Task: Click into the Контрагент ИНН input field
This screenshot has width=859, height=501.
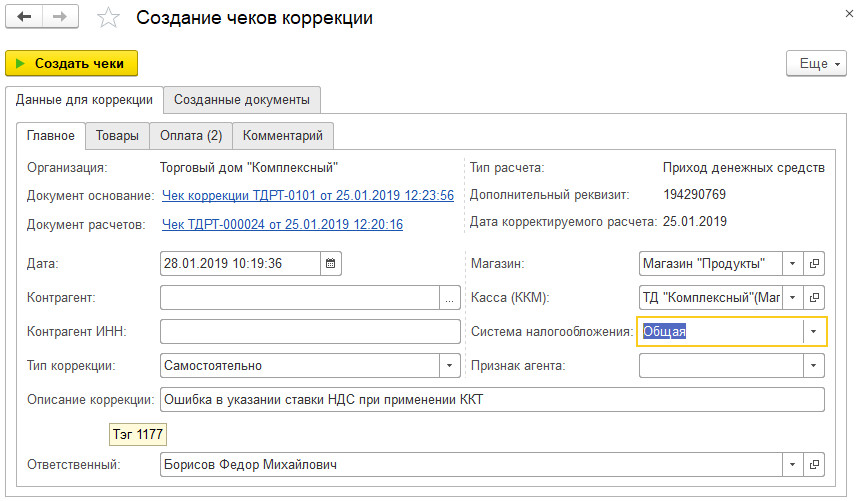Action: (310, 331)
